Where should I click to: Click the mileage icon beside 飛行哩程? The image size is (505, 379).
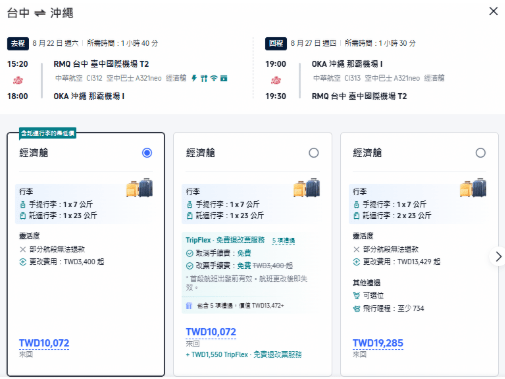coord(356,309)
